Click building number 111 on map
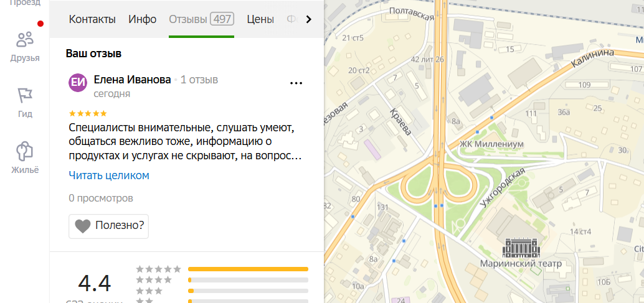 531,113
